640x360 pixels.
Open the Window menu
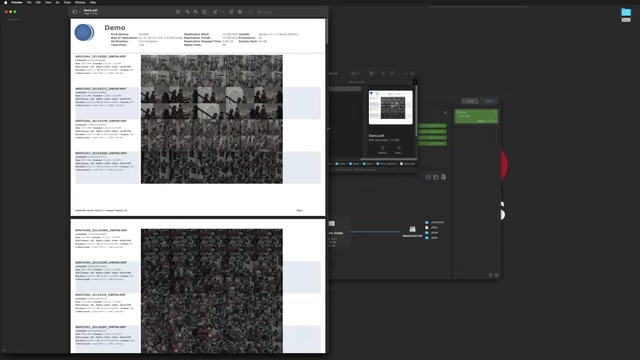[80, 2]
